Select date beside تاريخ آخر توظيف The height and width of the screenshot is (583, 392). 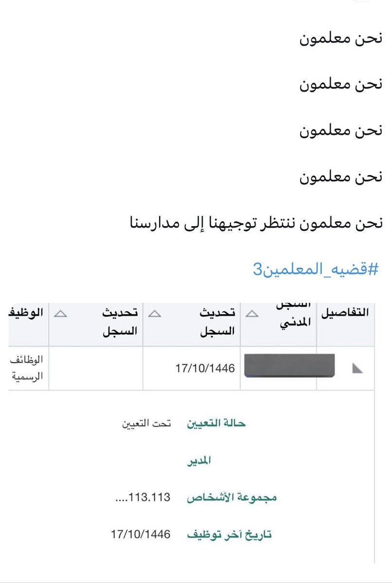tap(141, 534)
